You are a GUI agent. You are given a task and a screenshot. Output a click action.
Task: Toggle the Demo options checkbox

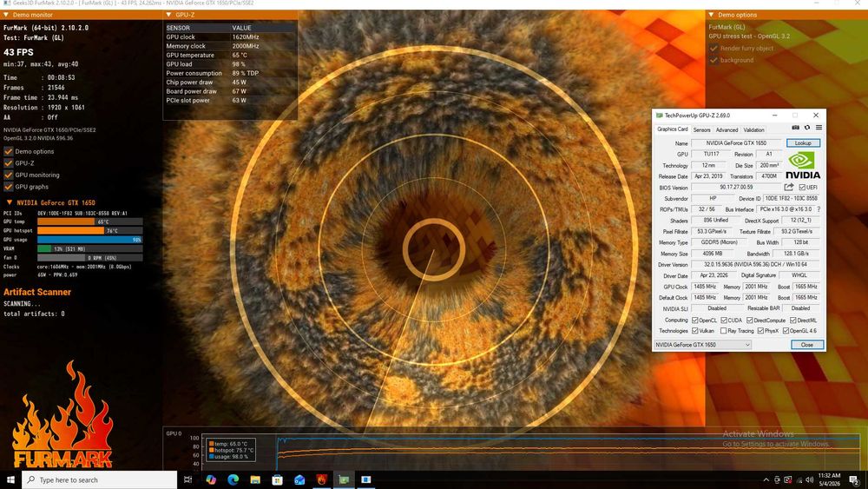pyautogui.click(x=9, y=151)
